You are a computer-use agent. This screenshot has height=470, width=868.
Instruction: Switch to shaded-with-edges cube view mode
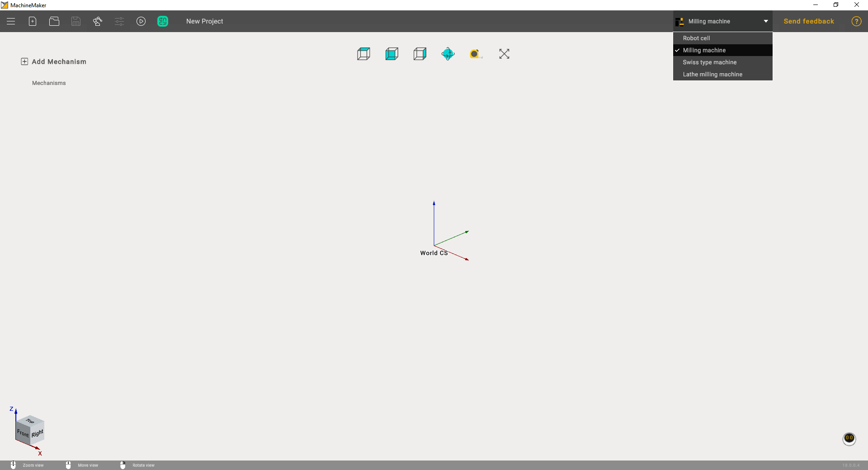pos(420,54)
